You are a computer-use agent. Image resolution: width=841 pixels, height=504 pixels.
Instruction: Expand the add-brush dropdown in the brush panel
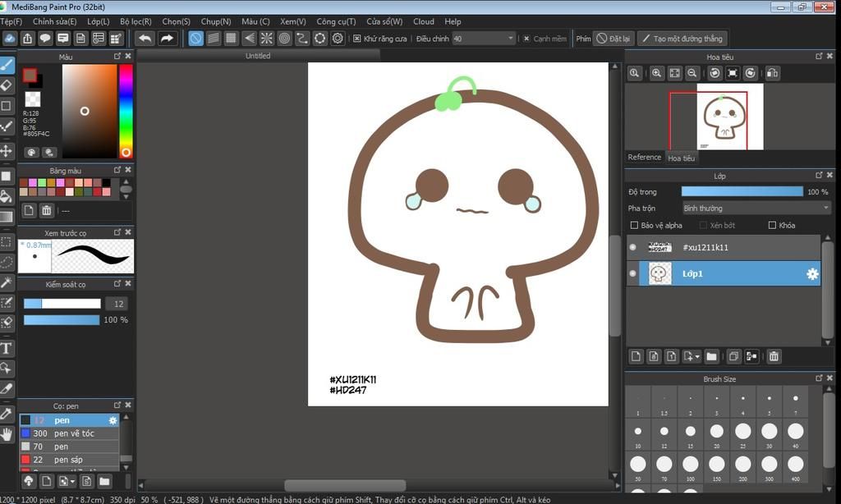click(x=72, y=481)
